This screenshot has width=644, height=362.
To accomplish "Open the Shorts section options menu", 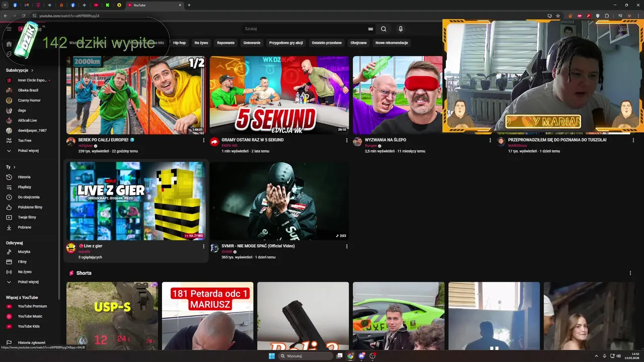I will pyautogui.click(x=630, y=273).
